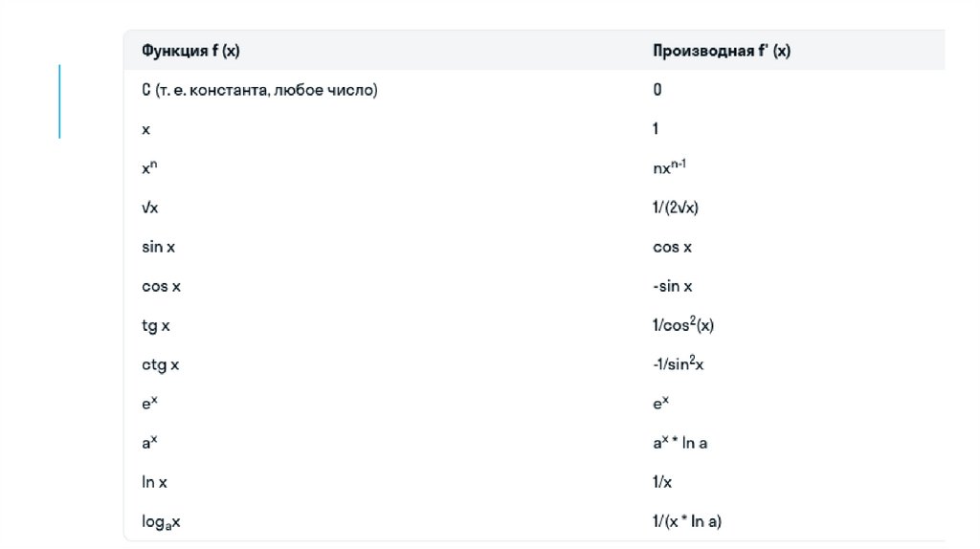Select the xⁿ function cell
Image resolution: width=980 pixels, height=549 pixels.
click(149, 167)
